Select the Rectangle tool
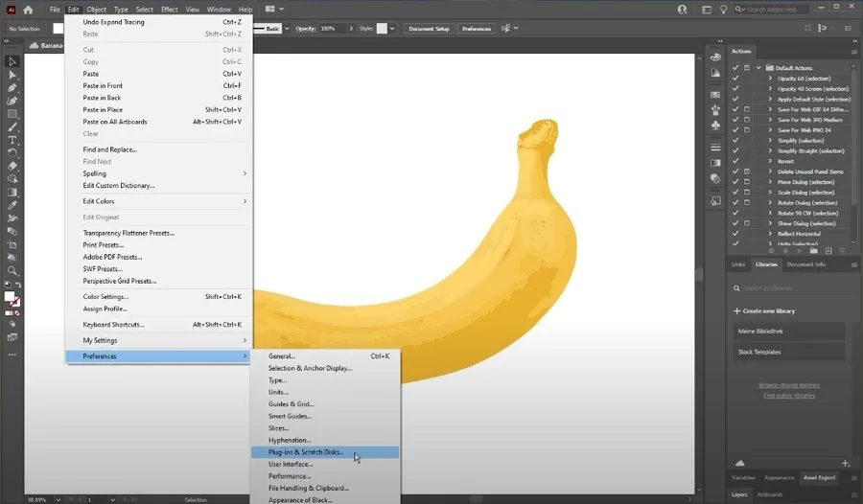863x504 pixels. click(12, 114)
